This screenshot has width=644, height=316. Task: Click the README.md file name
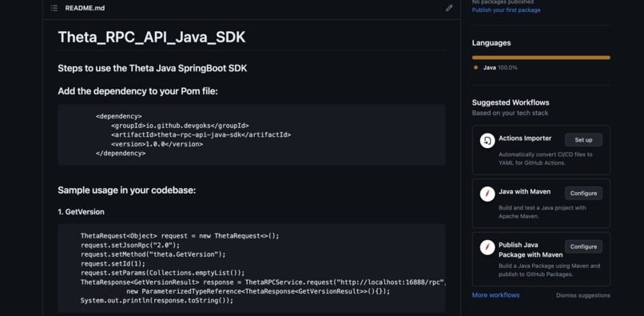point(85,8)
